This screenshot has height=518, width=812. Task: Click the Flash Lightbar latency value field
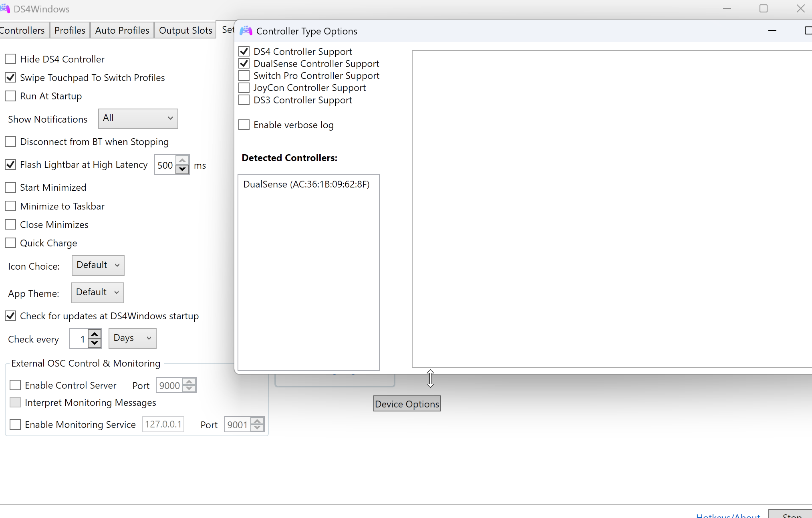[165, 165]
